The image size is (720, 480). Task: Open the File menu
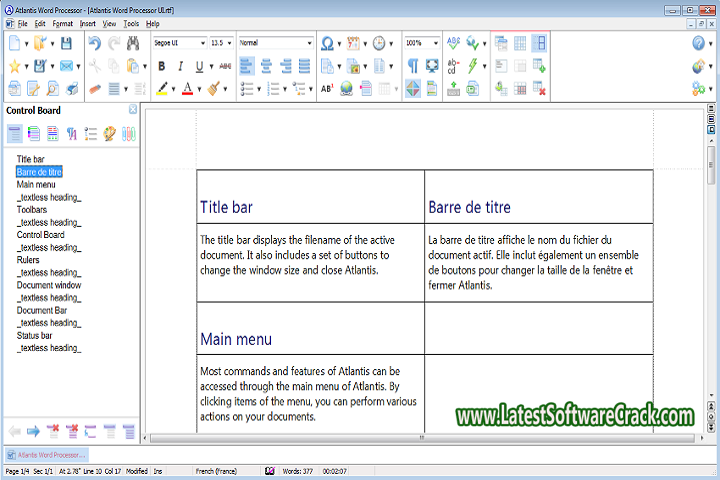22,23
